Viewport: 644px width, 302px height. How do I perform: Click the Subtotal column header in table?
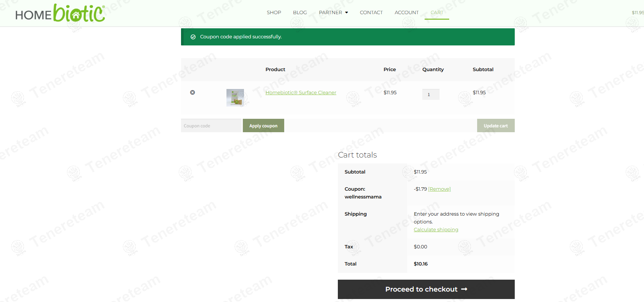tap(483, 69)
